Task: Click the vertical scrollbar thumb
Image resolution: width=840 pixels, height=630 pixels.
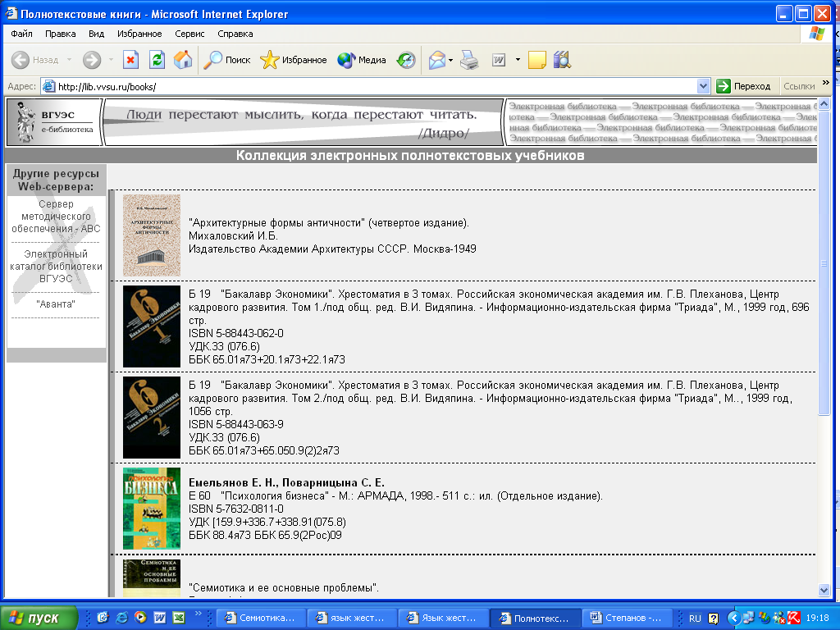Action: (x=824, y=262)
